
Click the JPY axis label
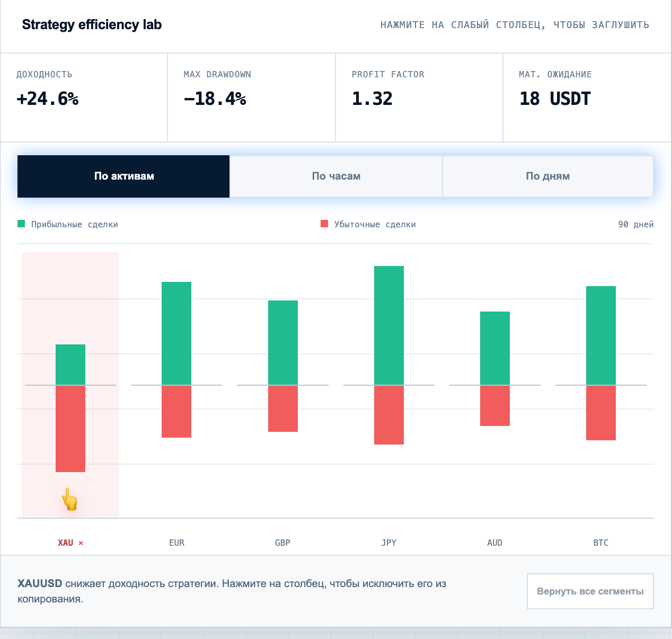(x=389, y=543)
